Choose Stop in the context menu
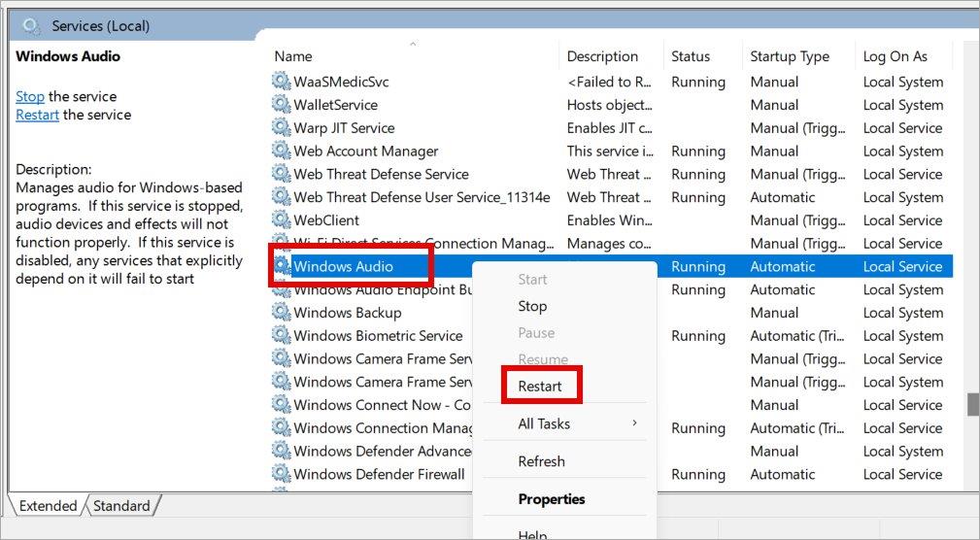980x540 pixels. point(532,306)
